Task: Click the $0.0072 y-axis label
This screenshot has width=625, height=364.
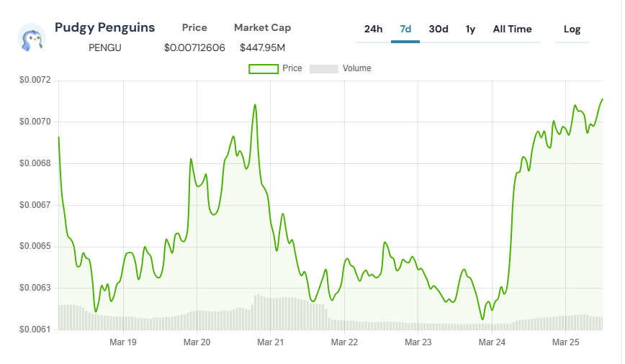Action: (35, 80)
